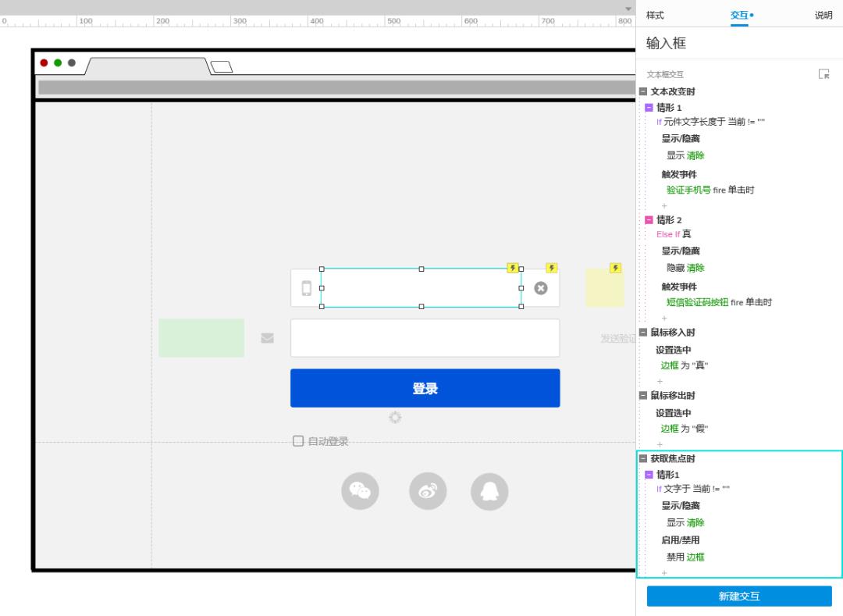
Task: Collapse the 鼠标移入时 event
Action: pos(643,332)
